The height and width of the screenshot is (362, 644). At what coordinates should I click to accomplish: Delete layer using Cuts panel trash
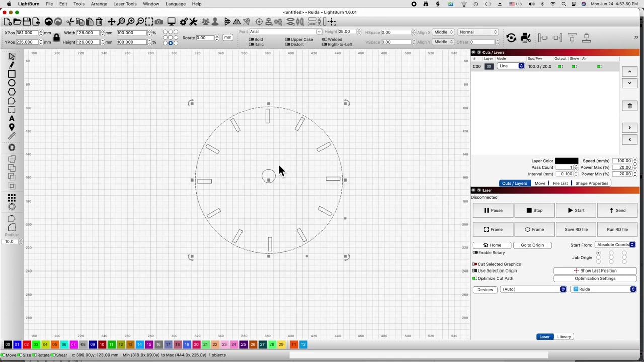point(629,106)
